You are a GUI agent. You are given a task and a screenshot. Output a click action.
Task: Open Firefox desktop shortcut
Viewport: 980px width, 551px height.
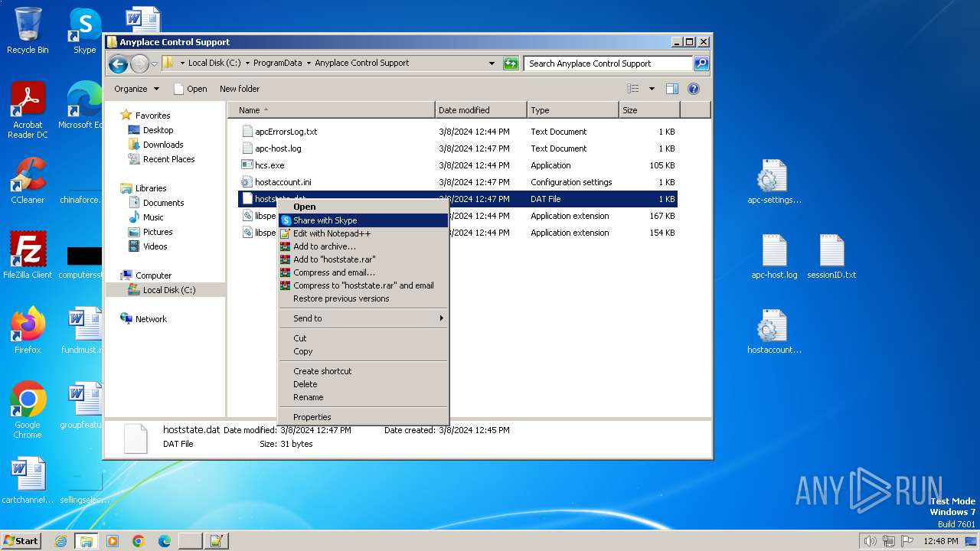pos(28,330)
